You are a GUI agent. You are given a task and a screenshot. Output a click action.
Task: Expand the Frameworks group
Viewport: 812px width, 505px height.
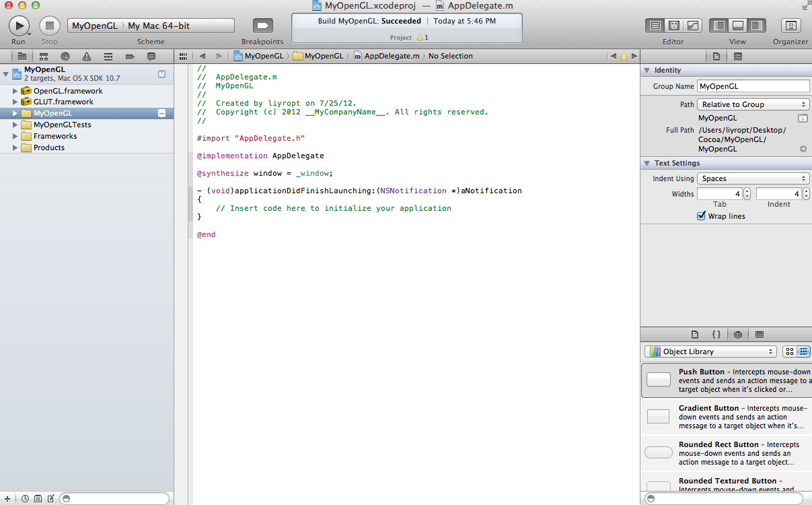[15, 137]
